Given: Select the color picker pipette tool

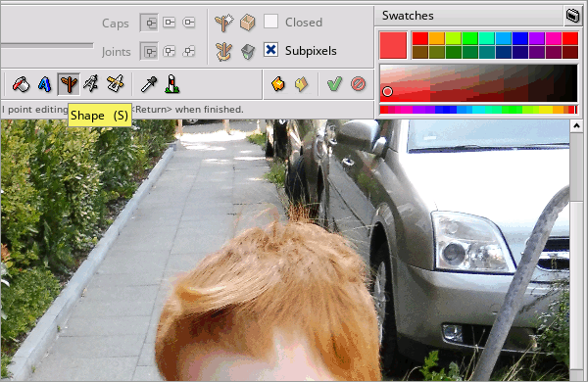Looking at the screenshot, I should coord(149,84).
